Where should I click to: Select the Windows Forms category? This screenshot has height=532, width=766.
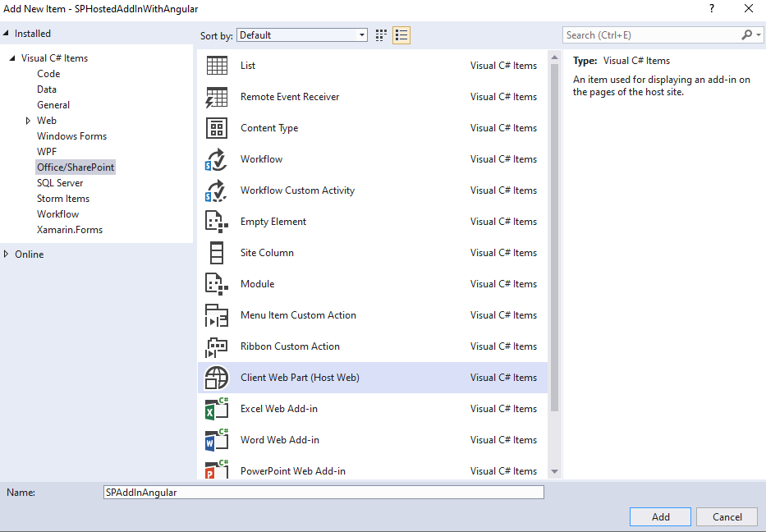(x=71, y=136)
